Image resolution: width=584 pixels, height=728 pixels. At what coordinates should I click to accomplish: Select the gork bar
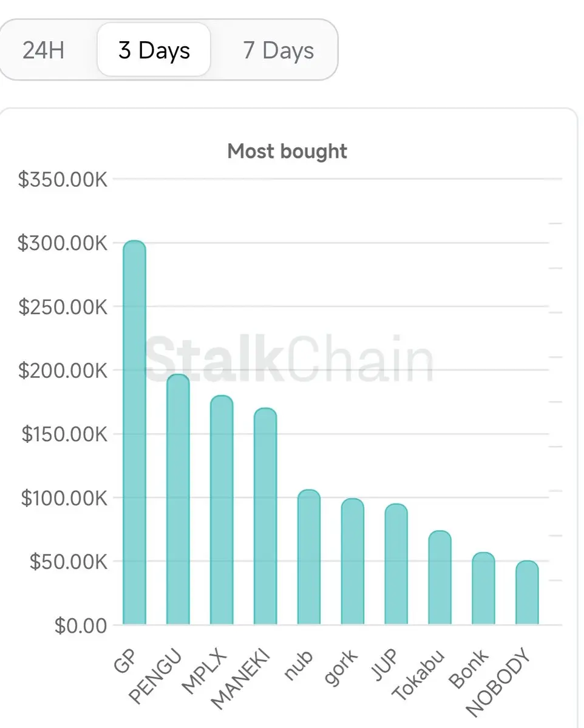353,562
